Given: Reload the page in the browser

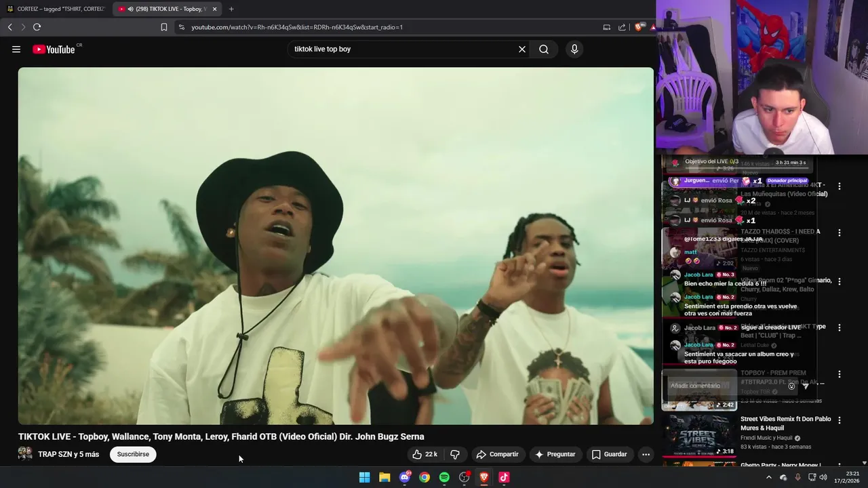Looking at the screenshot, I should tap(37, 27).
